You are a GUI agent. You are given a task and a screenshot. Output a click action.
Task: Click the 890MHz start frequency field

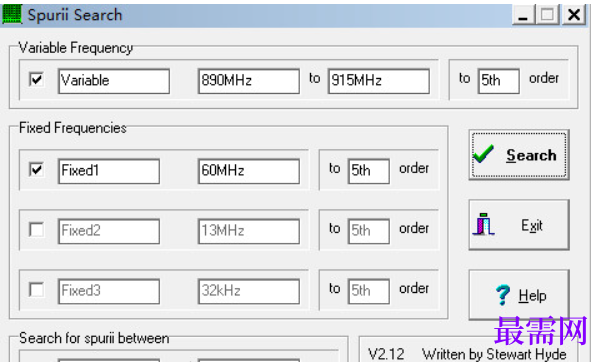click(249, 81)
